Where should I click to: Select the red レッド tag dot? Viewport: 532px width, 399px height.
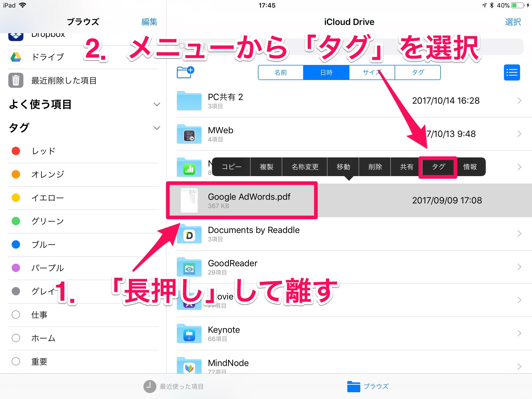click(x=16, y=151)
